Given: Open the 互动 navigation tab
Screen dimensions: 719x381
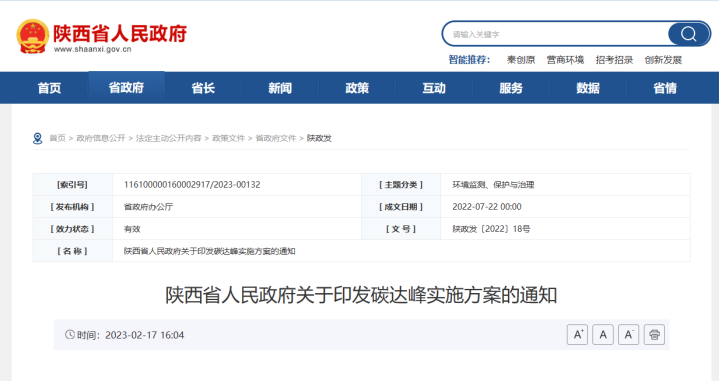Looking at the screenshot, I should click(434, 88).
